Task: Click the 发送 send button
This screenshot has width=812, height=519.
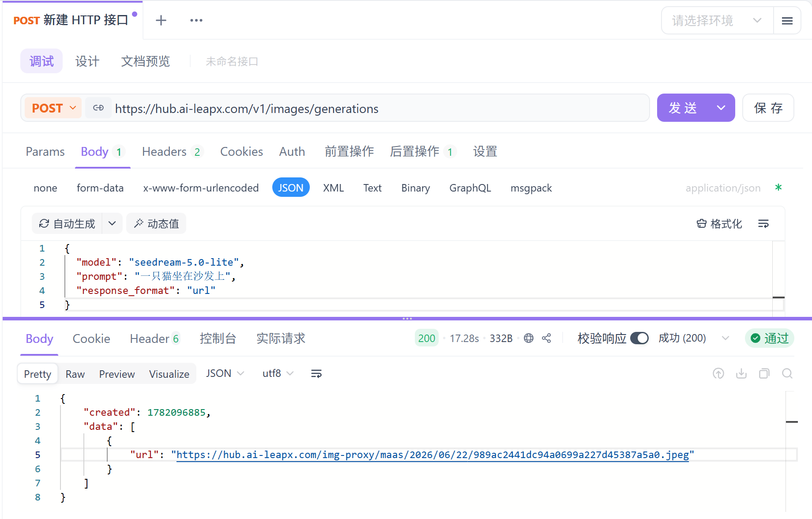Action: 682,108
